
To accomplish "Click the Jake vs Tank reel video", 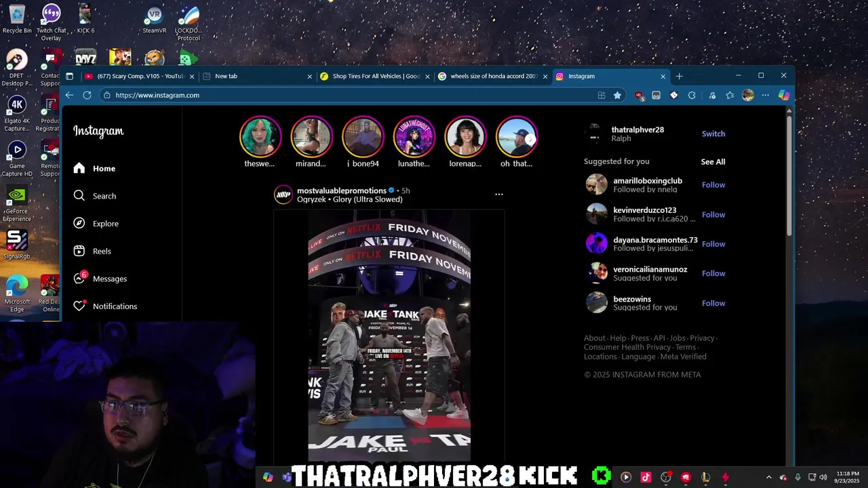I will pos(389,337).
